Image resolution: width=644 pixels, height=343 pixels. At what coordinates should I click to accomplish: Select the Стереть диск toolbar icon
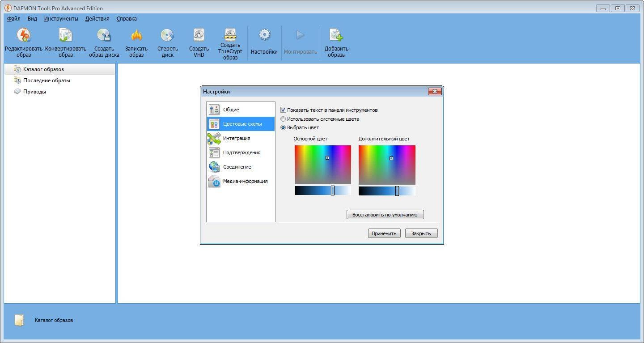point(167,35)
